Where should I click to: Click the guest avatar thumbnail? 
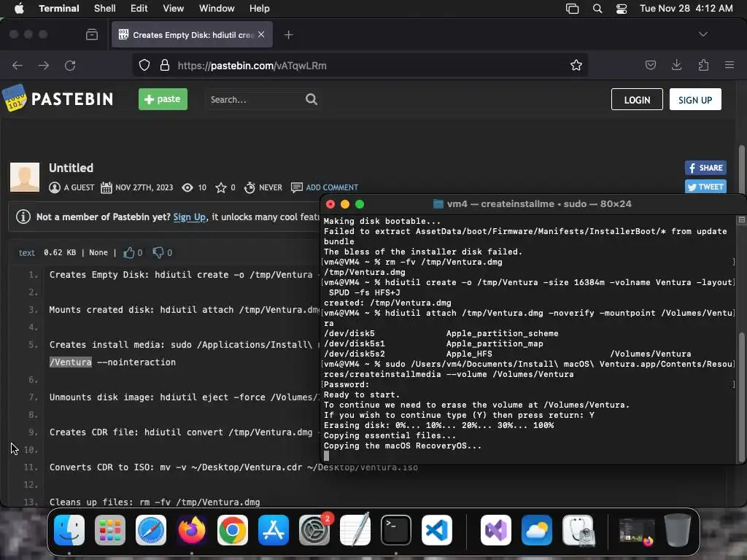tap(25, 177)
